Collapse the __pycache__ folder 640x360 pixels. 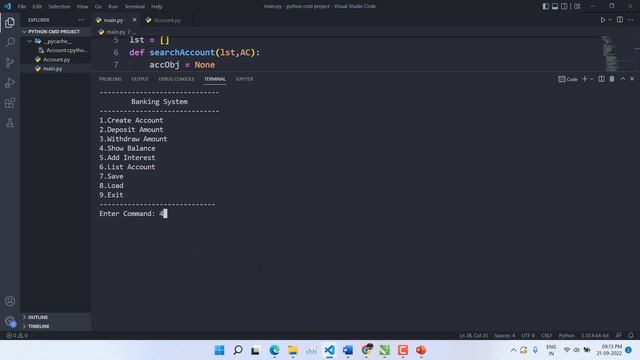[x=57, y=41]
